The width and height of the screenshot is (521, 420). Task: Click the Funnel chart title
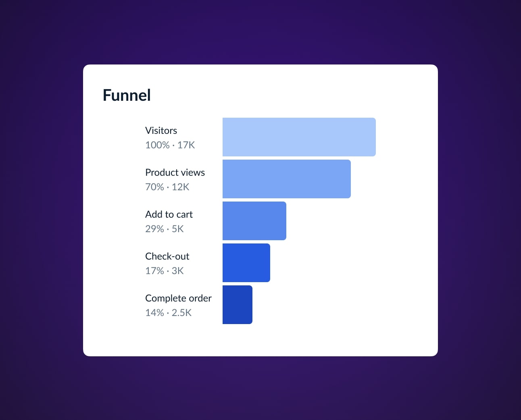click(x=127, y=96)
